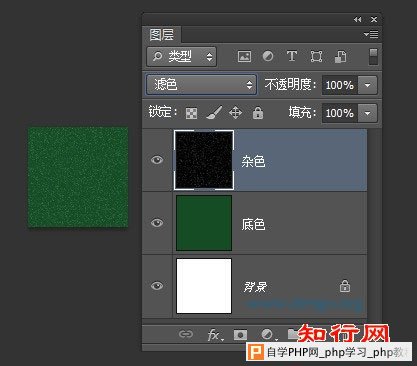Select layer named 底色

coord(253,224)
